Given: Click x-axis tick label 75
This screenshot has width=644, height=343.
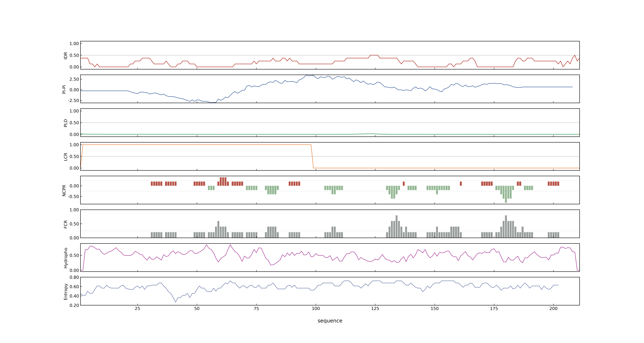Looking at the screenshot, I should [256, 309].
